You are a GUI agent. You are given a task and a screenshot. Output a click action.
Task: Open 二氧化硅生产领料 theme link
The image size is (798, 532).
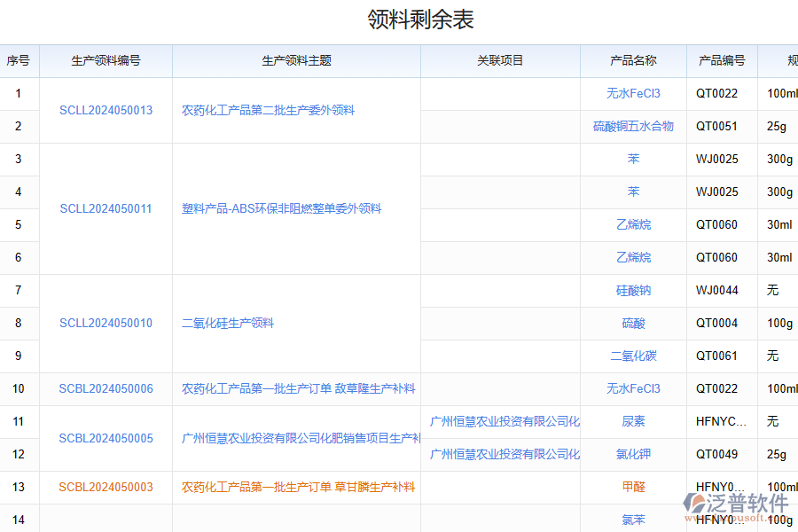click(225, 323)
